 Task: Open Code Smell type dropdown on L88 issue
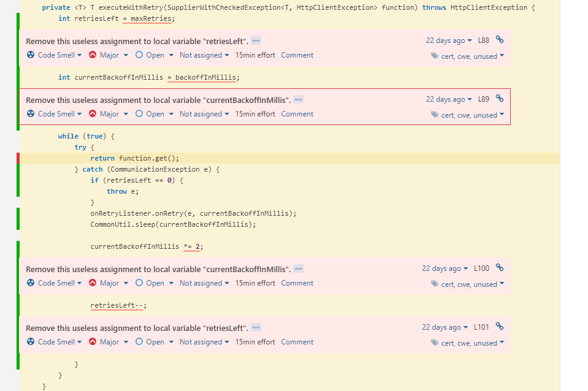pos(55,55)
